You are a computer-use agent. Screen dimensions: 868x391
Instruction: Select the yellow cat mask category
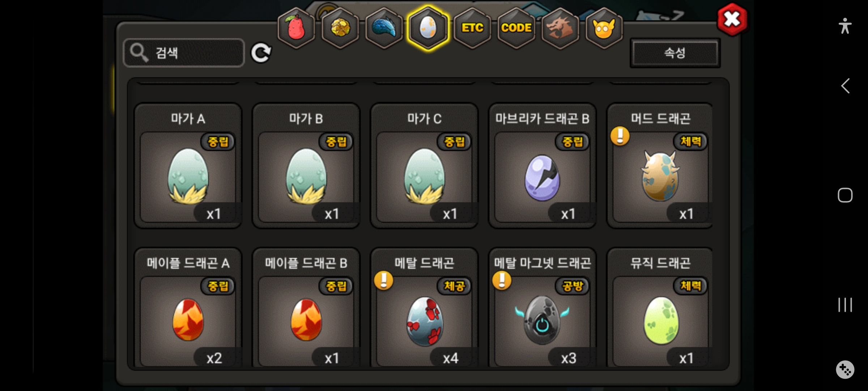click(x=604, y=28)
